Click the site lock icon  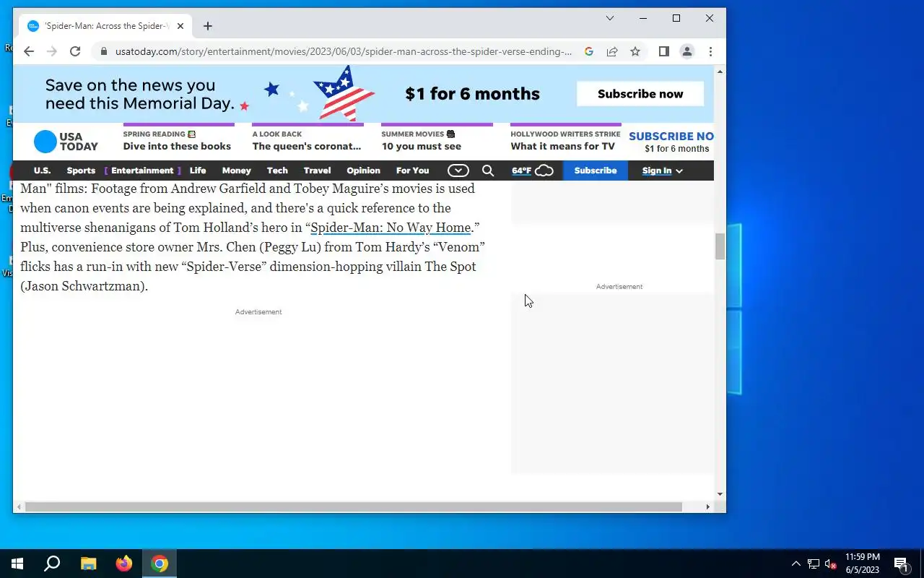pos(104,51)
